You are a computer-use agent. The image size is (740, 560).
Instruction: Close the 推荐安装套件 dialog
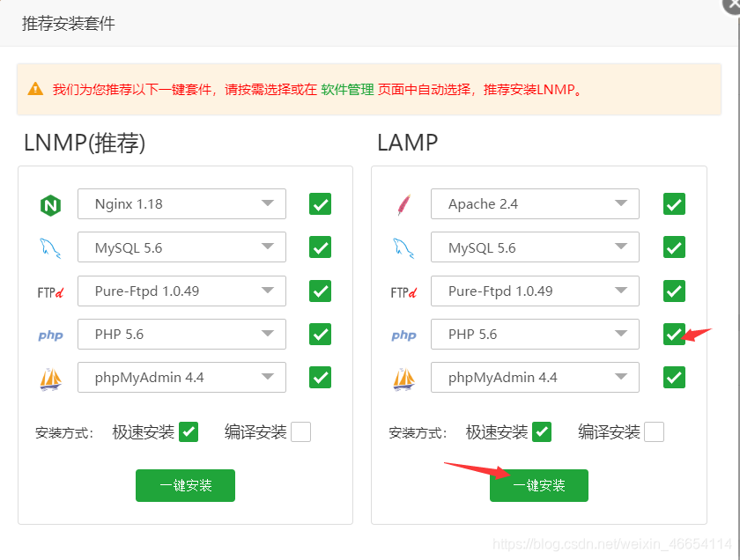pos(732,4)
